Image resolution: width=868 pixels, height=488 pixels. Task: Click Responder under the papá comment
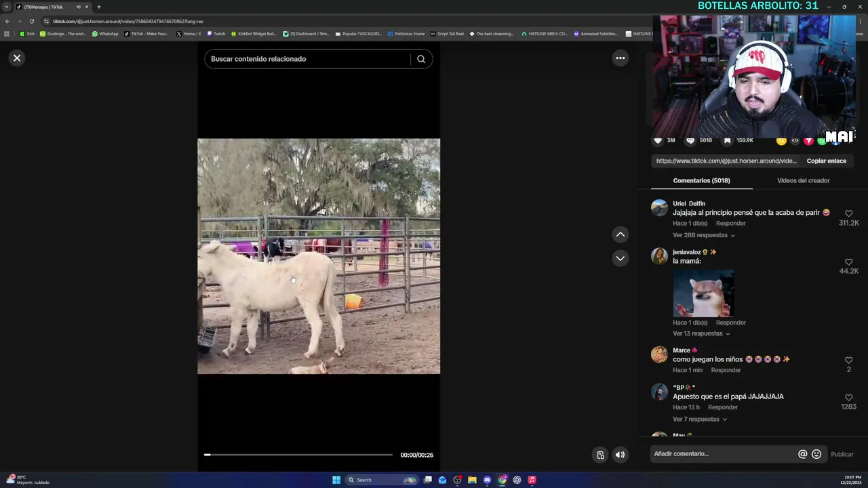coord(722,407)
